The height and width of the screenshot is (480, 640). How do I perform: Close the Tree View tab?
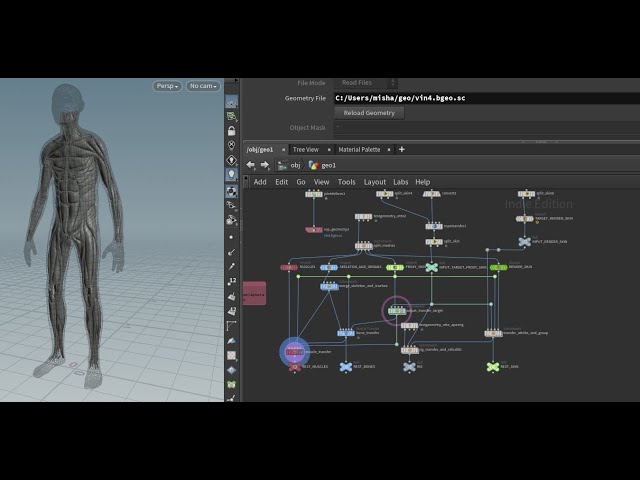pos(329,150)
